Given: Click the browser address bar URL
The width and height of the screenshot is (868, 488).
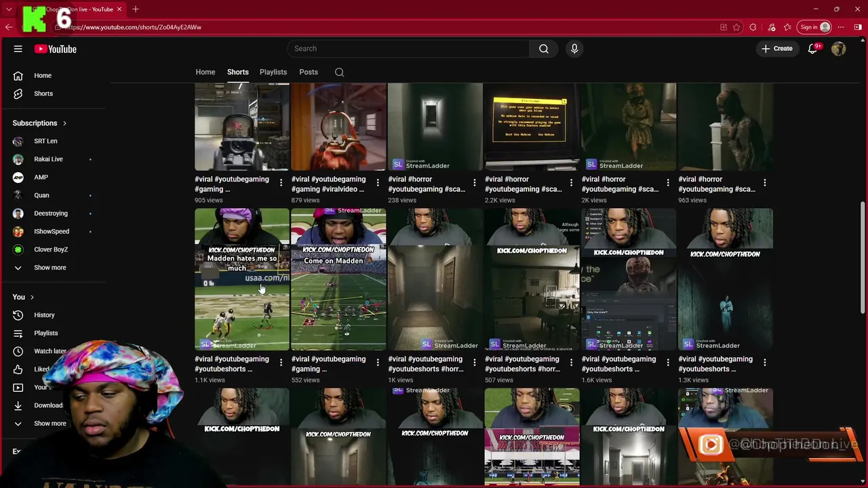Looking at the screenshot, I should pos(133,27).
